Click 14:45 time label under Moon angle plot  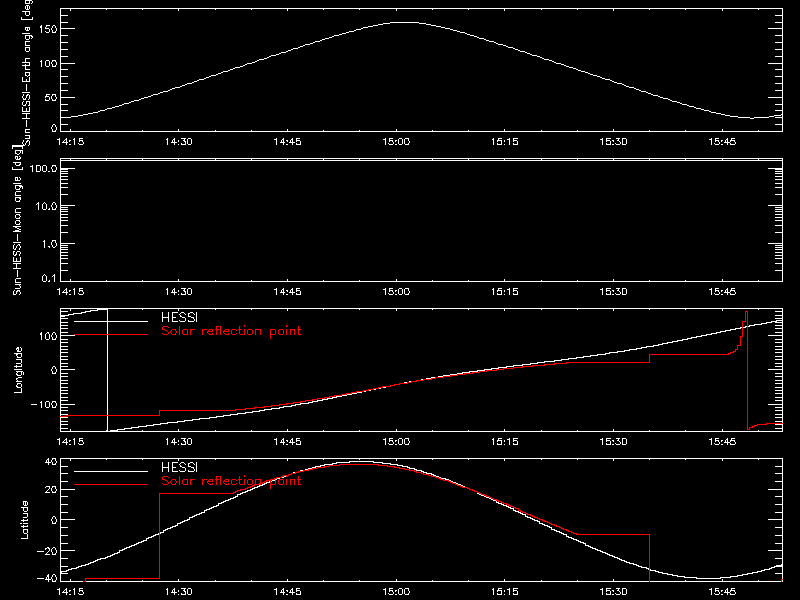click(287, 292)
